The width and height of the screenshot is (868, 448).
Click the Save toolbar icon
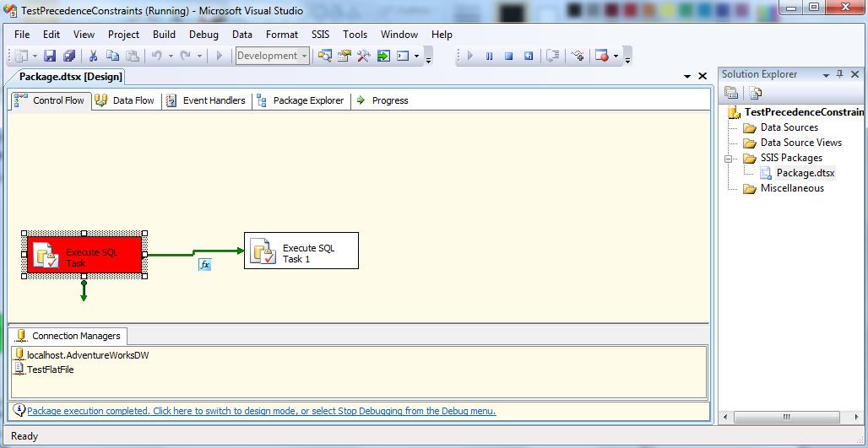(50, 57)
